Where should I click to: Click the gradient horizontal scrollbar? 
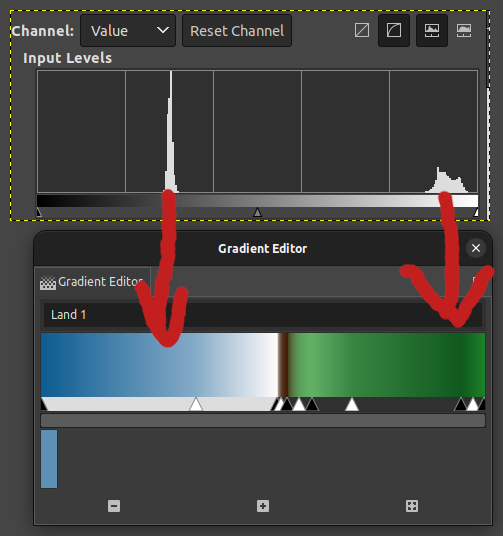[x=263, y=421]
